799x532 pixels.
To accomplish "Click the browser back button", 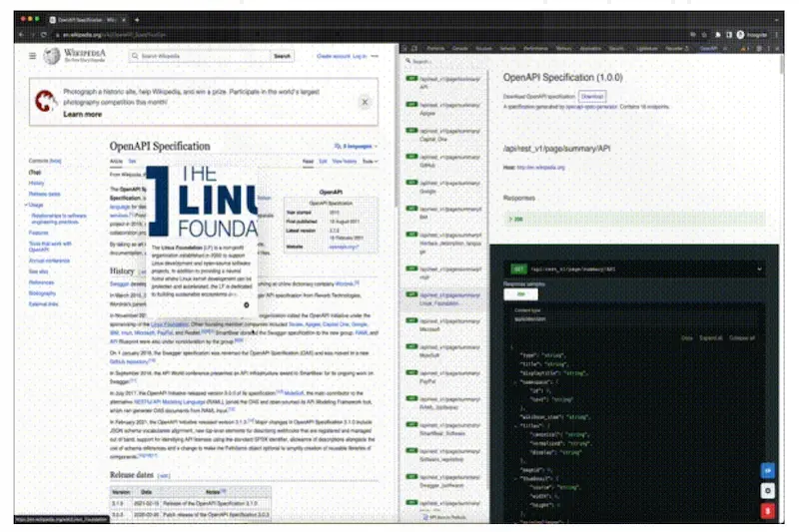I will click(x=21, y=35).
